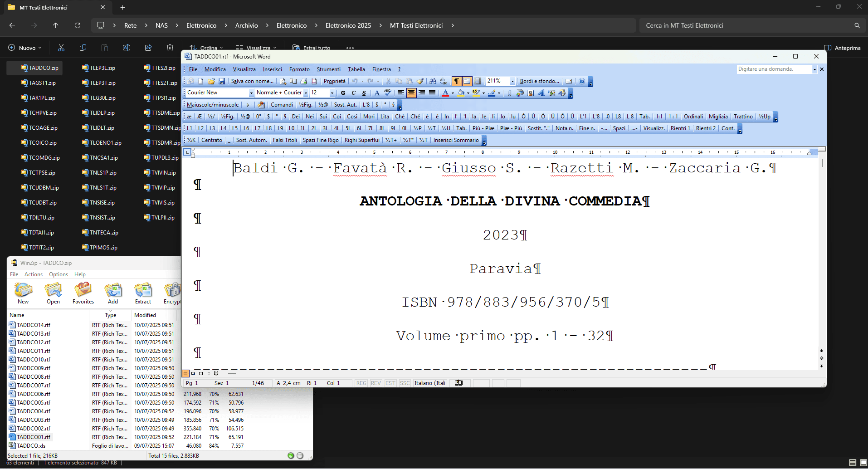This screenshot has height=469, width=868.
Task: Toggle show paragraph marks ¶ button
Action: (456, 81)
